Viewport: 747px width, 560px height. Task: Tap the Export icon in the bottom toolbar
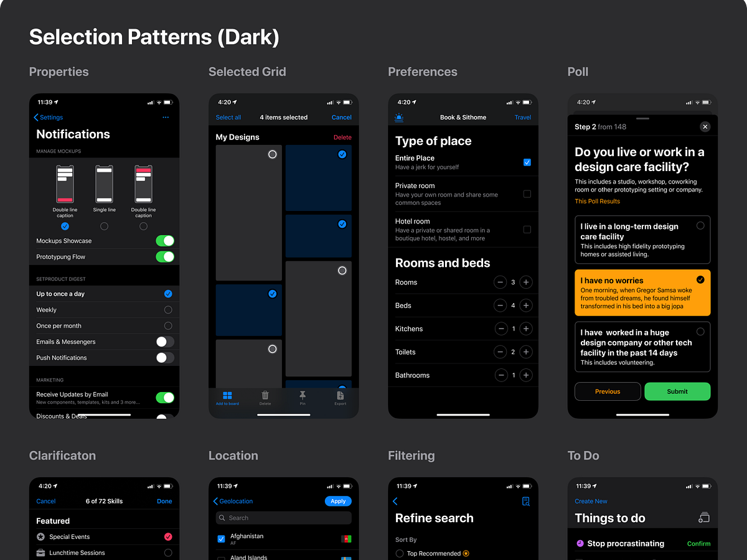pyautogui.click(x=340, y=396)
